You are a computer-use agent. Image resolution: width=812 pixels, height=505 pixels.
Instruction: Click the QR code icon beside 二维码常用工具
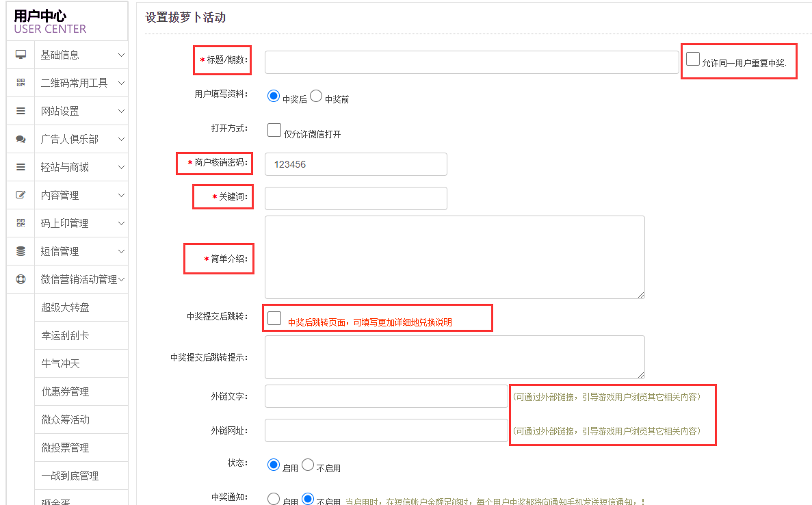pos(21,83)
